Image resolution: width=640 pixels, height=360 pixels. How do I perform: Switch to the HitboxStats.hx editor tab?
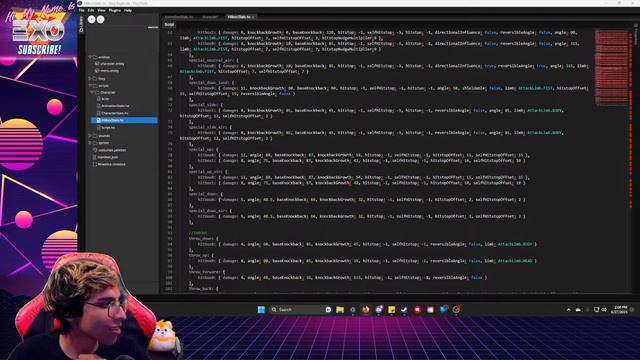coord(239,17)
